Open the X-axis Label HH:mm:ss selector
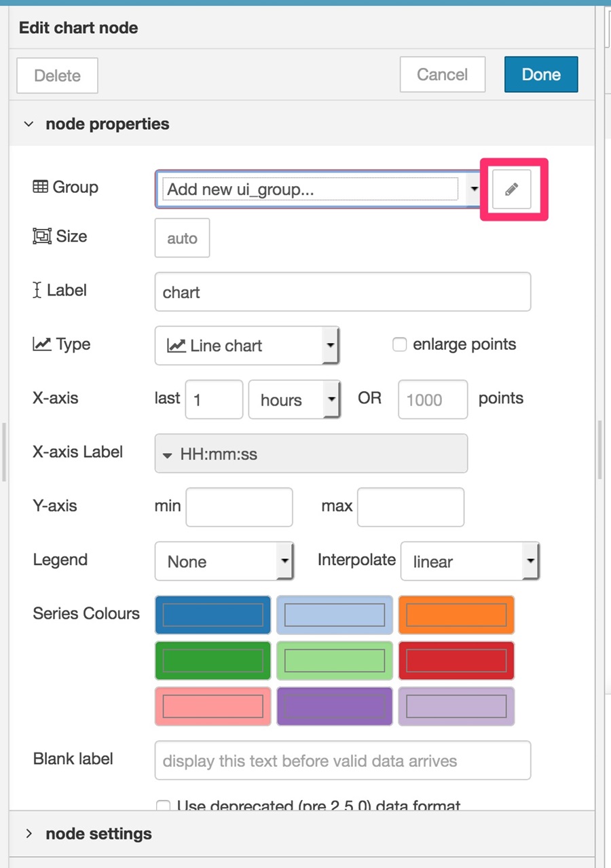 311,453
